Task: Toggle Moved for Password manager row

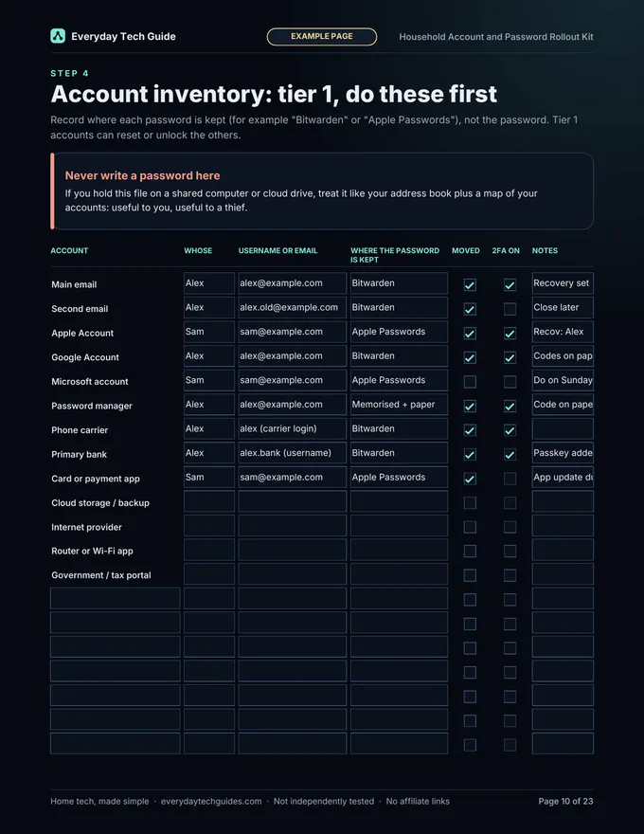Action: (470, 407)
